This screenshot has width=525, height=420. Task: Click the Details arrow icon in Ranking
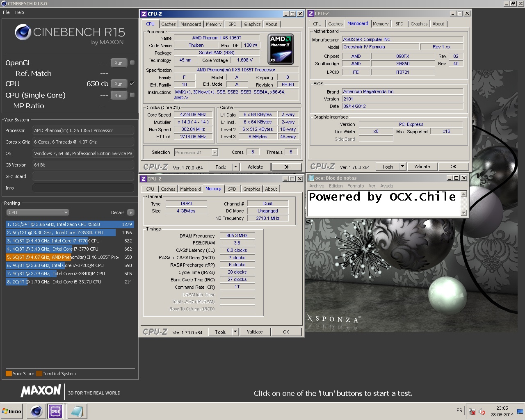click(131, 212)
